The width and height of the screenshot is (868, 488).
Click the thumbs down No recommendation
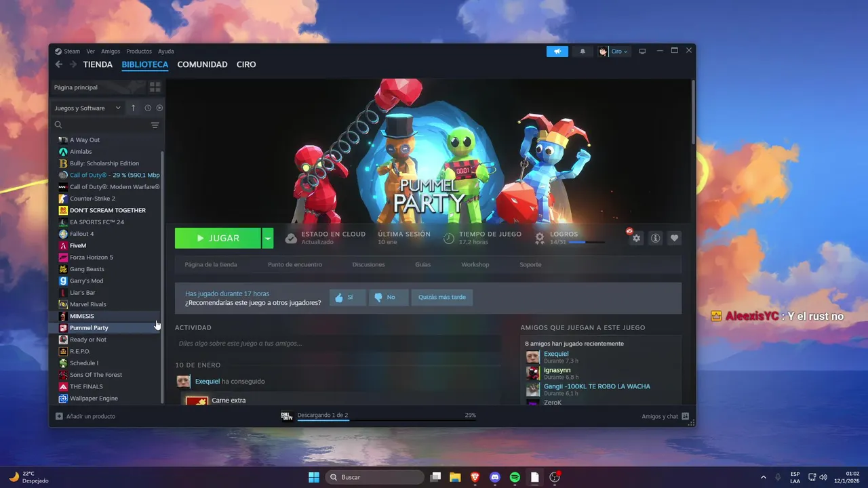389,297
